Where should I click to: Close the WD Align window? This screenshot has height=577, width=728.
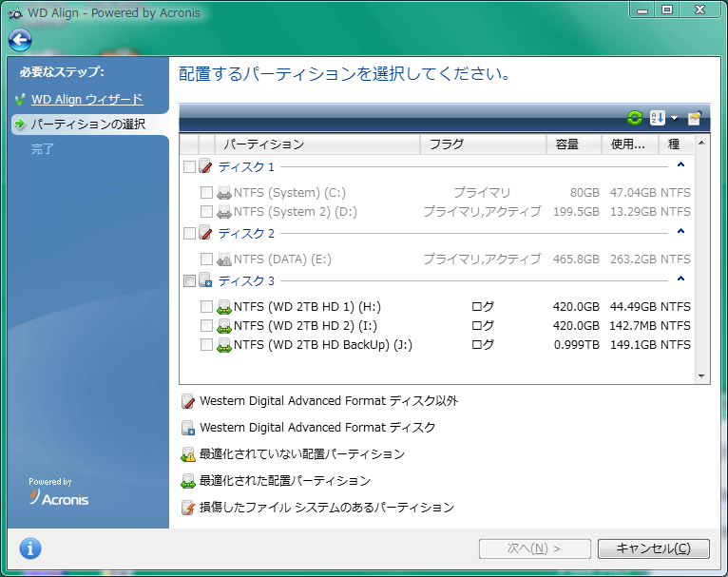(700, 10)
